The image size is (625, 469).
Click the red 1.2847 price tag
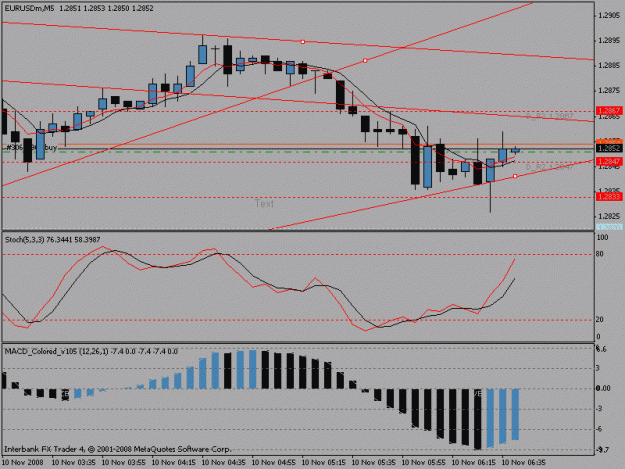click(x=609, y=161)
